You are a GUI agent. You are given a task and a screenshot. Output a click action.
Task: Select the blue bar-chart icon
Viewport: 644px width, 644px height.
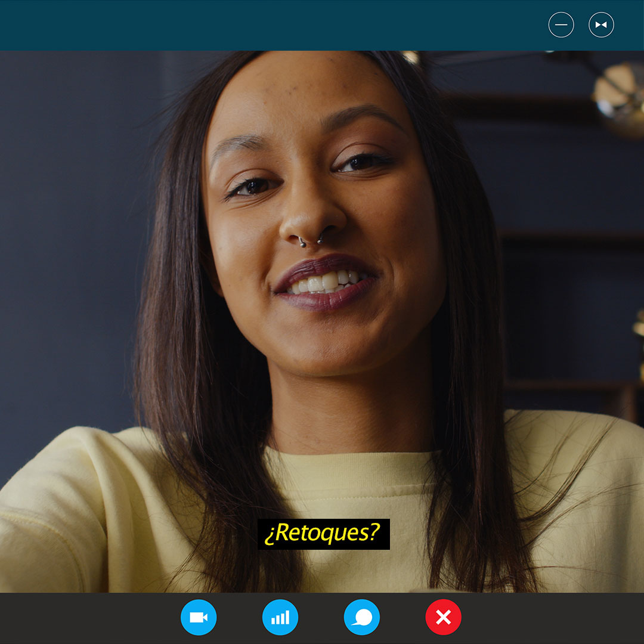click(280, 617)
